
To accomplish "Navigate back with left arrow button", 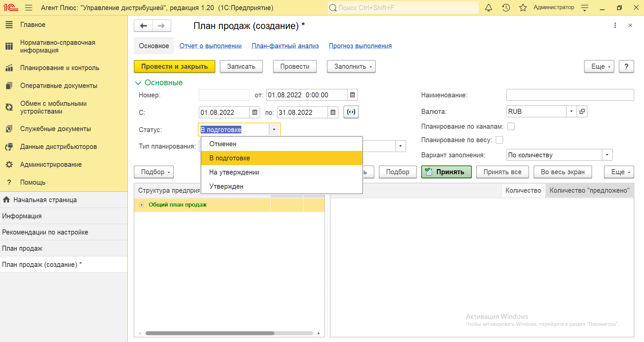I will [x=144, y=26].
